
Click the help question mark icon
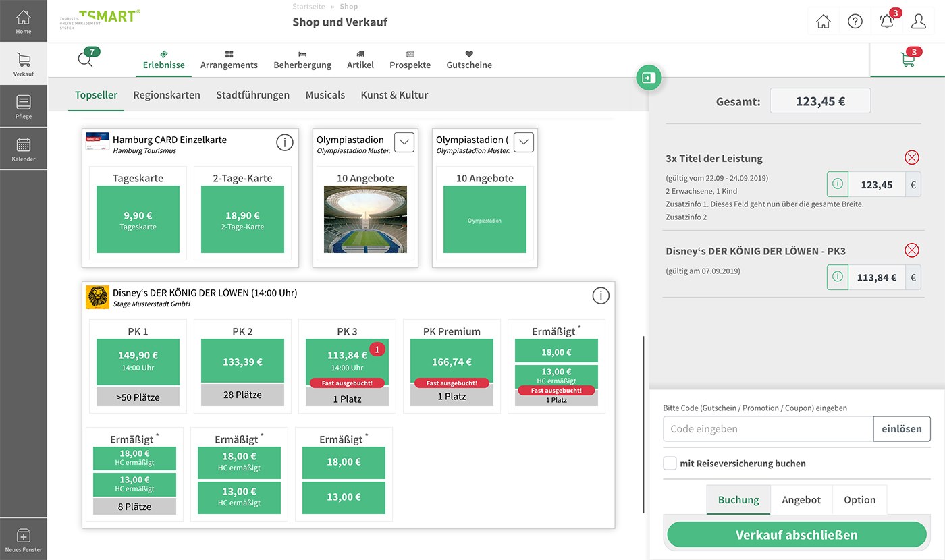pos(855,22)
